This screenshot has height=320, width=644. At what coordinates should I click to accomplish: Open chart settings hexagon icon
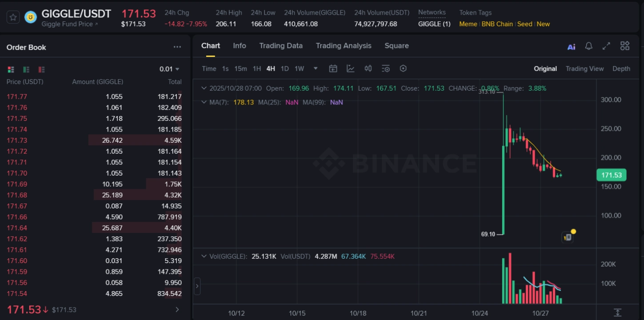tap(403, 68)
